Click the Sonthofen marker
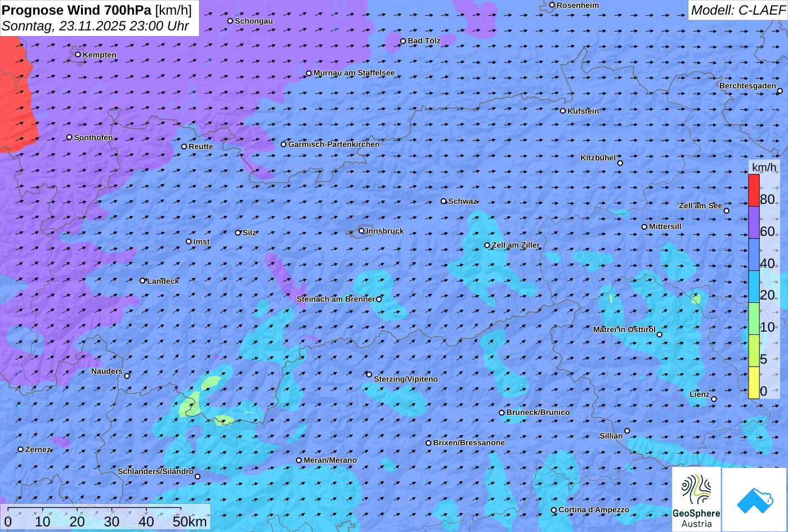The height and width of the screenshot is (532, 788). tap(70, 137)
